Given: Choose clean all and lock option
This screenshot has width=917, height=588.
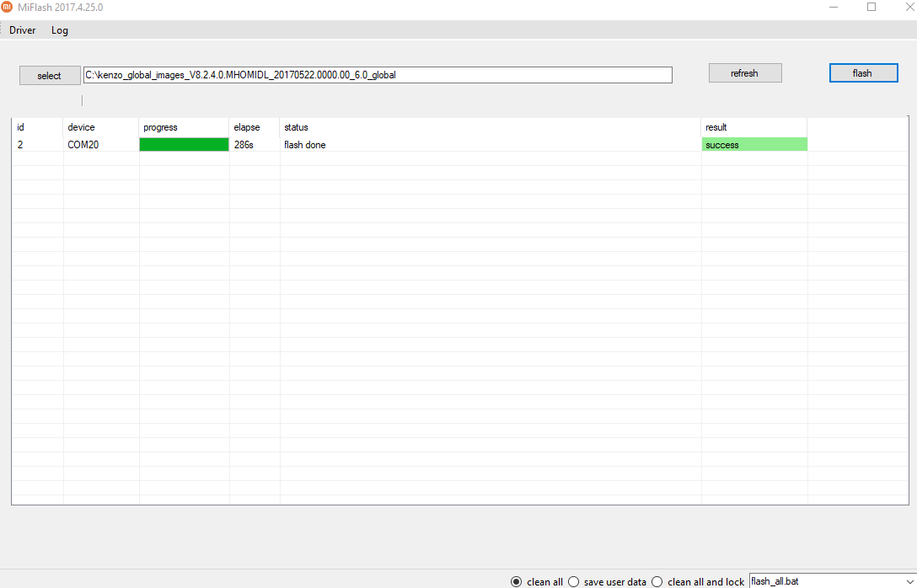Looking at the screenshot, I should pos(698,581).
